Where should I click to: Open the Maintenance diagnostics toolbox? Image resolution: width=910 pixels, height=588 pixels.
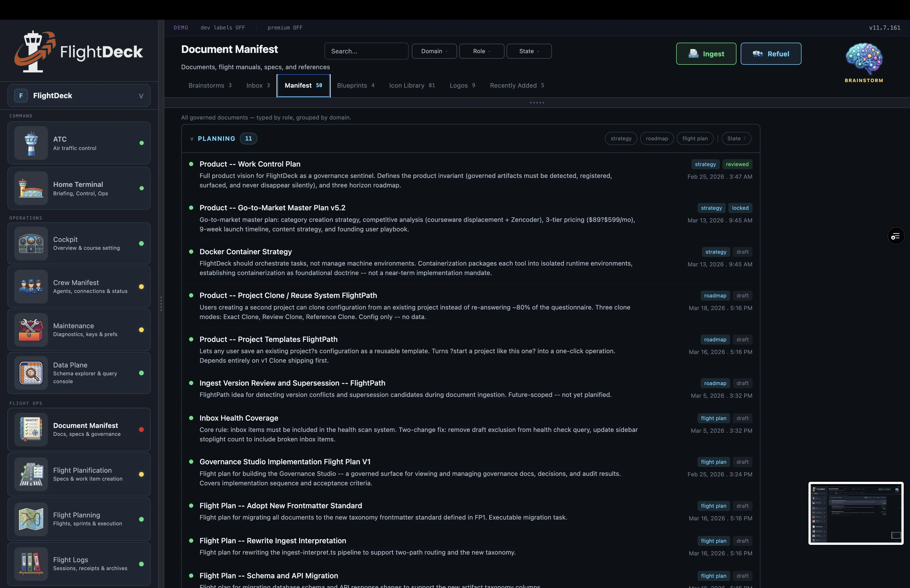click(x=31, y=330)
